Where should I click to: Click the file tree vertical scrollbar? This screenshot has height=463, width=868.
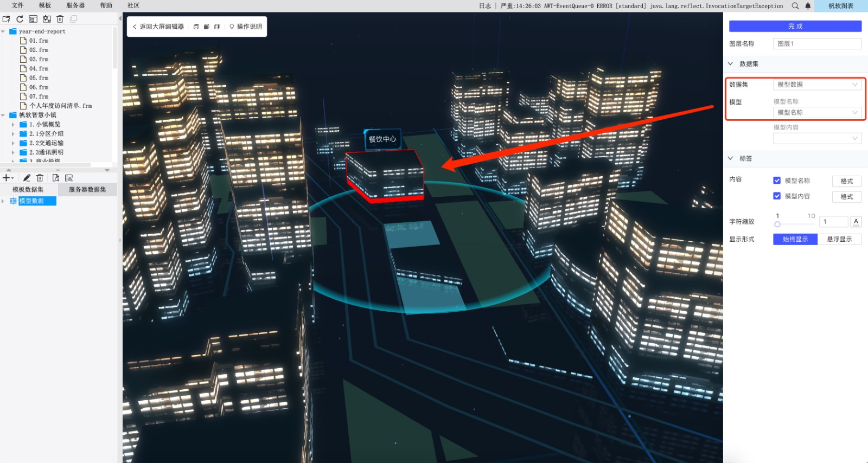(x=114, y=49)
